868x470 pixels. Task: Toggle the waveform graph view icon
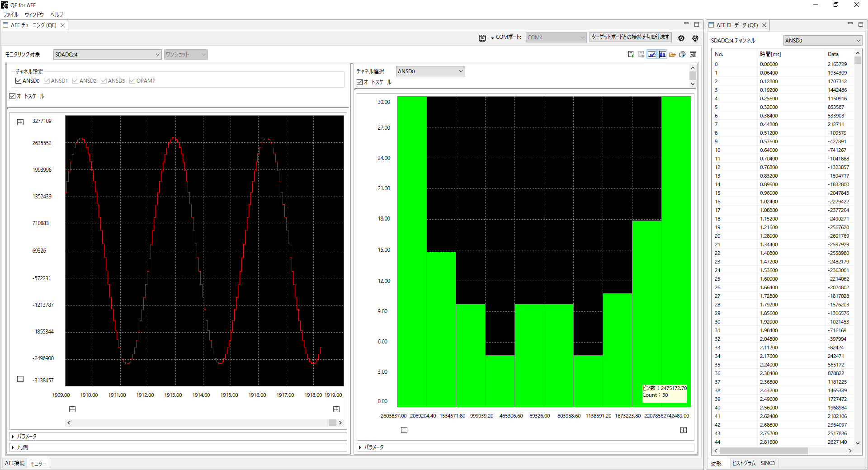click(x=652, y=54)
